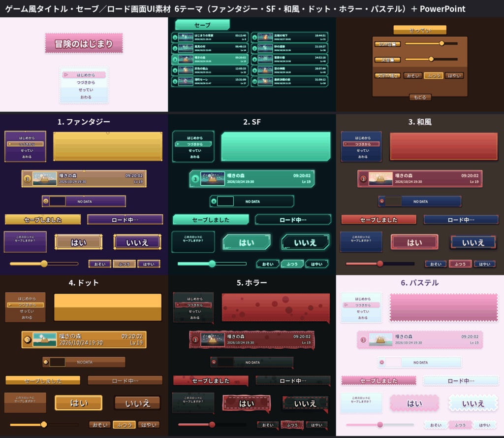Click the slot 3 badge in the 和風 sample
This screenshot has width=504, height=438.
click(x=363, y=179)
